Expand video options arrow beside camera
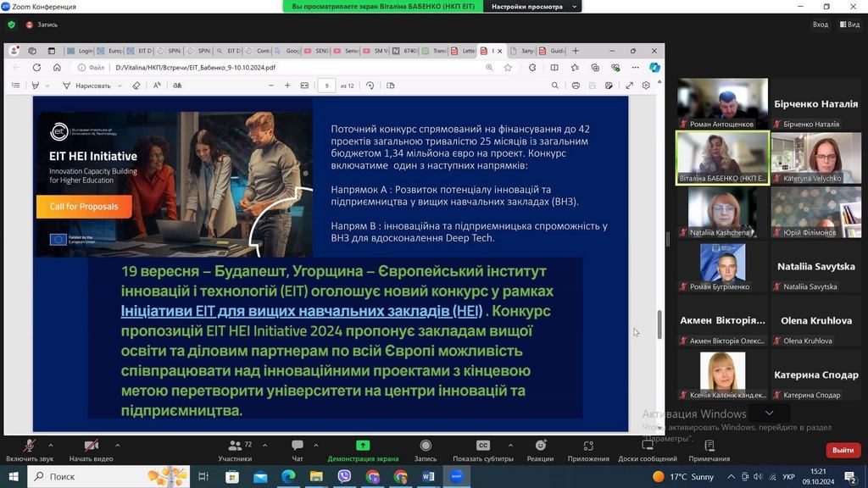868x488 pixels. pyautogui.click(x=117, y=445)
